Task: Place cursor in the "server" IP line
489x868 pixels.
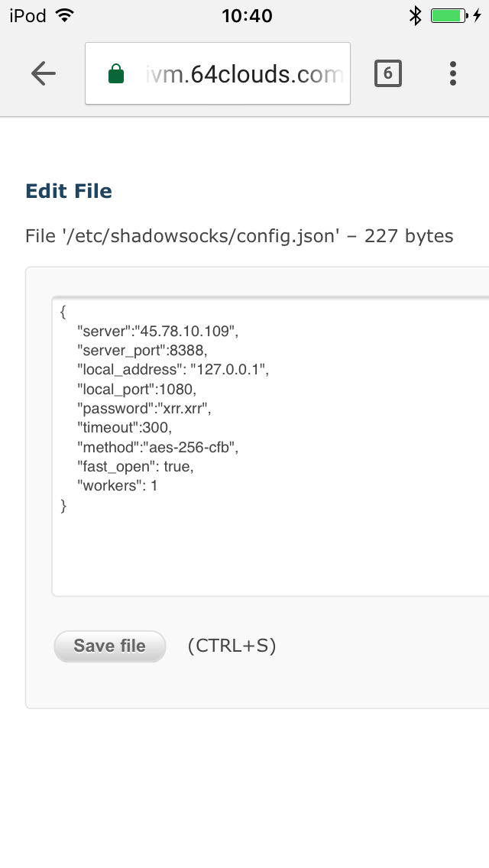Action: pyautogui.click(x=158, y=331)
